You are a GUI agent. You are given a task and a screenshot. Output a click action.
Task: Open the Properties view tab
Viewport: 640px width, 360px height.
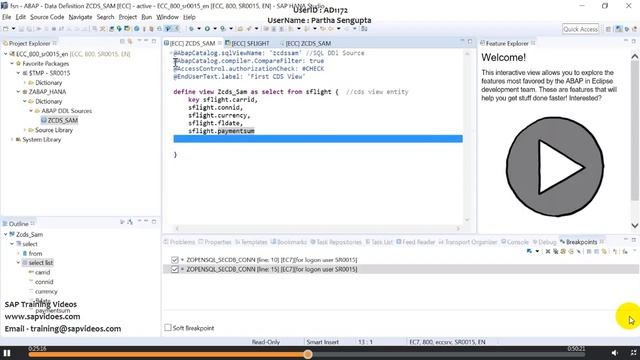[215, 242]
